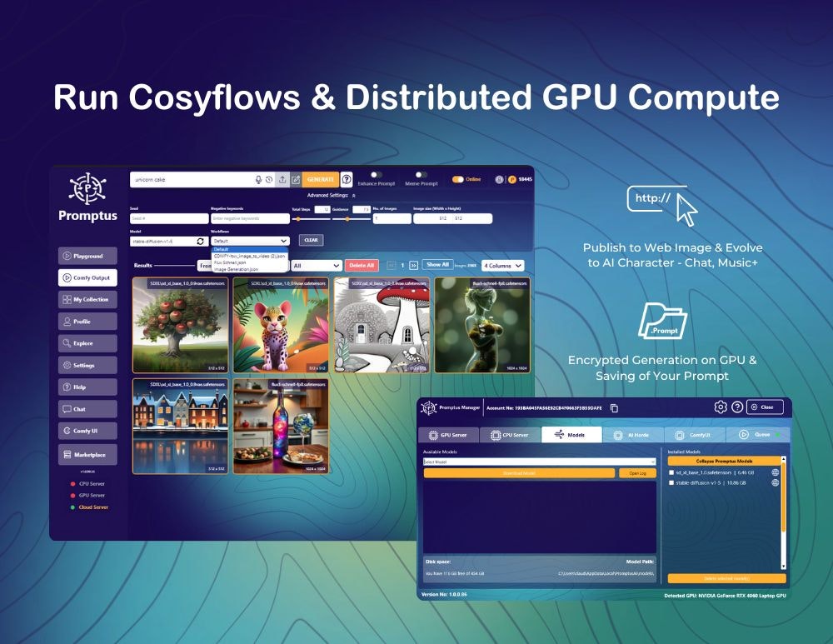Open the Workflows dropdown showing Default
This screenshot has width=833, height=644.
250,242
